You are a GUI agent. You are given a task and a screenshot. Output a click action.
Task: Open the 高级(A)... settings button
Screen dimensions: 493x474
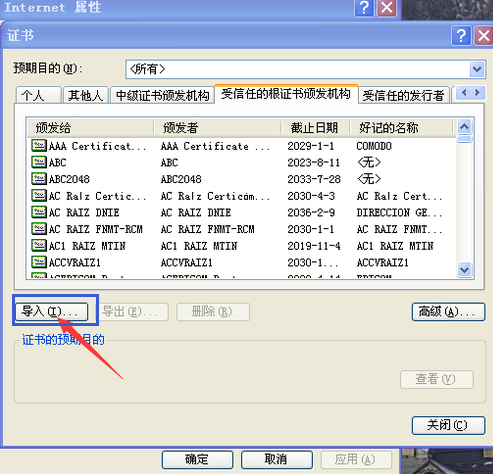coord(448,312)
